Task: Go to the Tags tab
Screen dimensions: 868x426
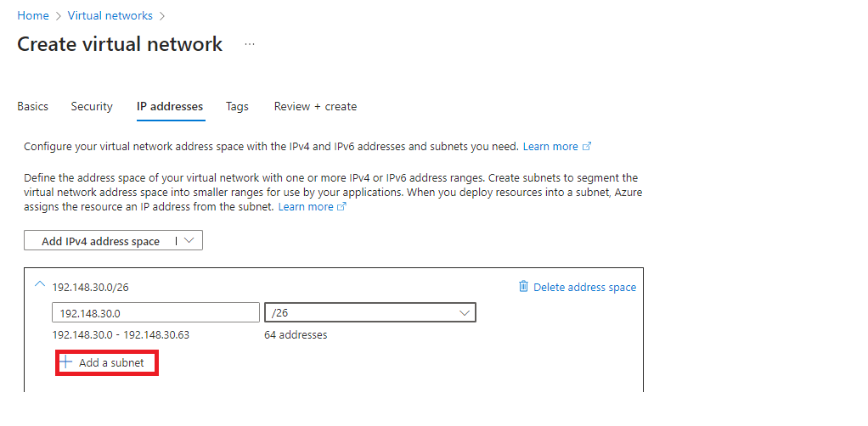Action: (237, 107)
